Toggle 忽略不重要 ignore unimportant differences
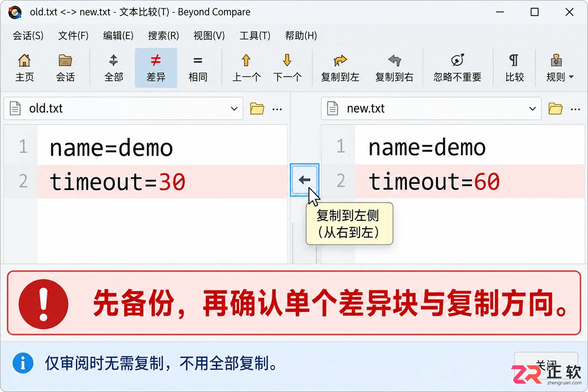Screen dimensions: 588x392 (x=457, y=68)
